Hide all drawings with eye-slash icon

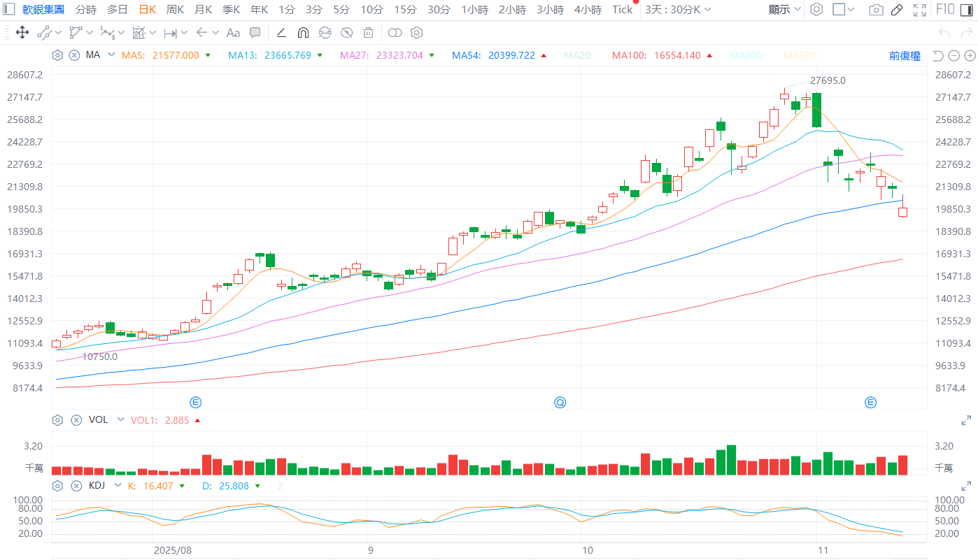(x=346, y=33)
